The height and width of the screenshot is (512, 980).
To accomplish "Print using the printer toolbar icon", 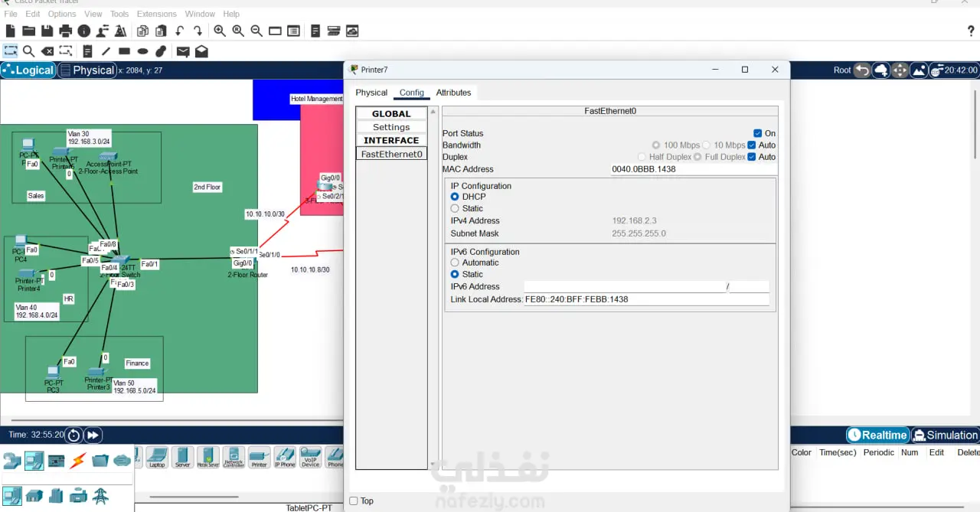I will [66, 31].
